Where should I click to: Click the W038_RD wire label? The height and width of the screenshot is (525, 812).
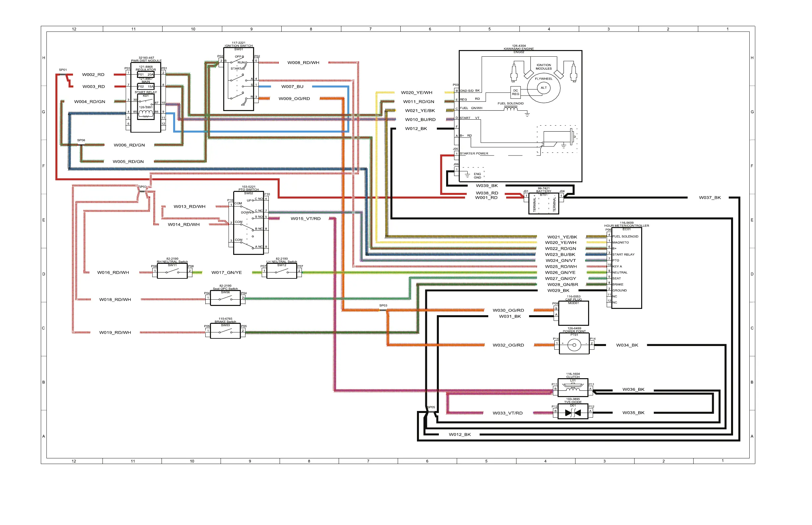(487, 193)
